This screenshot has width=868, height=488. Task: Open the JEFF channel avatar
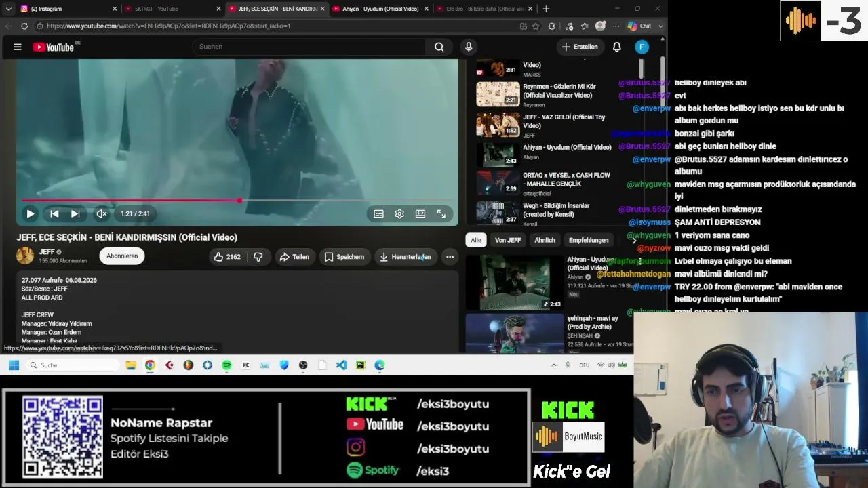click(25, 256)
